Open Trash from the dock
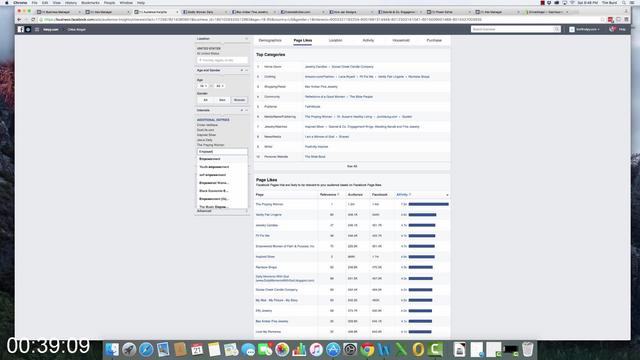Viewport: 640px width, 360px height. point(527,349)
